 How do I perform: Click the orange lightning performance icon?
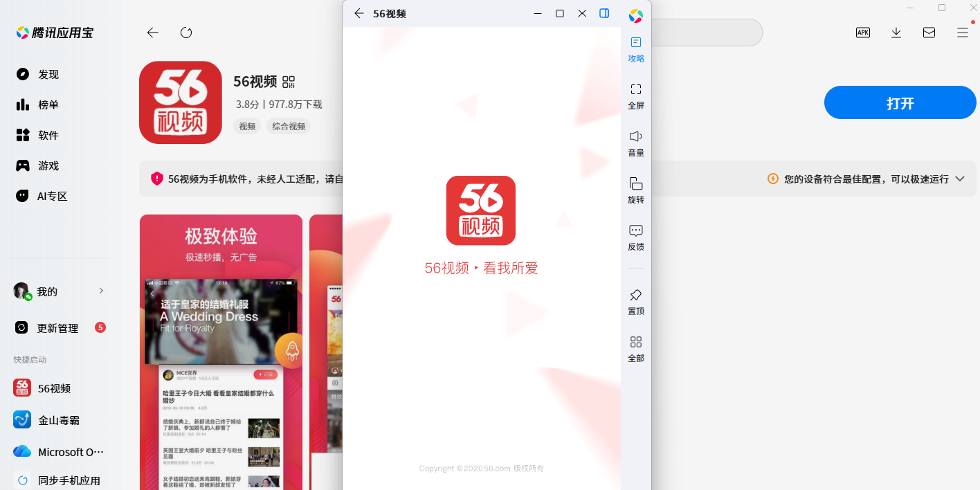pos(773,179)
